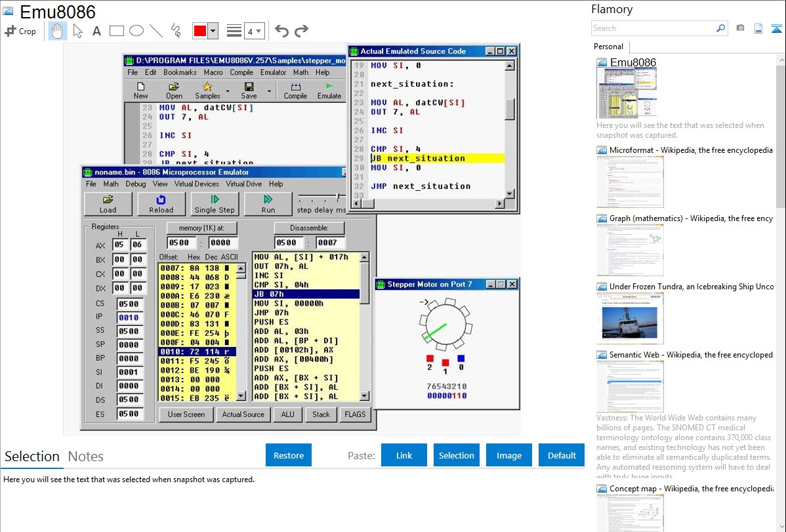Open the red color dropdown arrow
786x532 pixels.
point(213,31)
